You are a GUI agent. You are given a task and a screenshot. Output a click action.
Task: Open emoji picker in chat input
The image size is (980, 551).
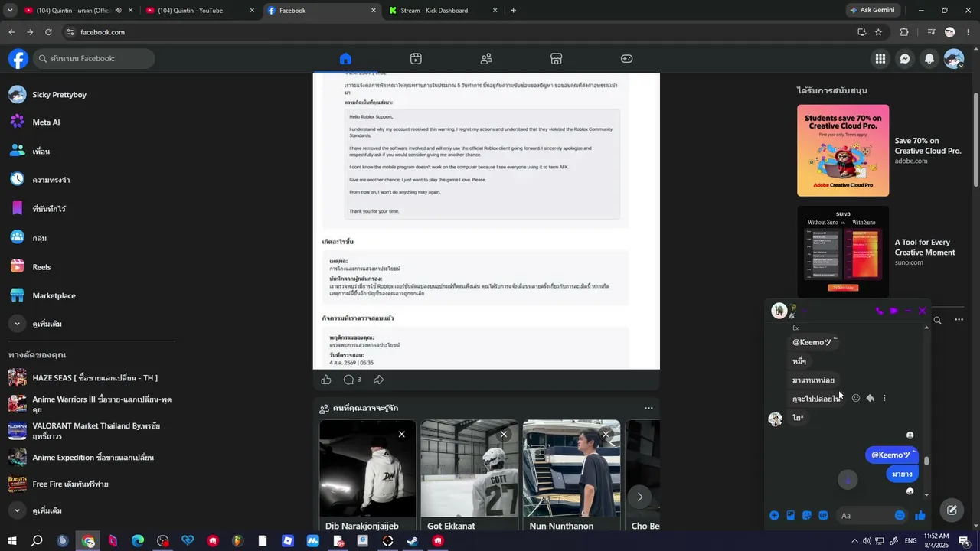pyautogui.click(x=900, y=516)
